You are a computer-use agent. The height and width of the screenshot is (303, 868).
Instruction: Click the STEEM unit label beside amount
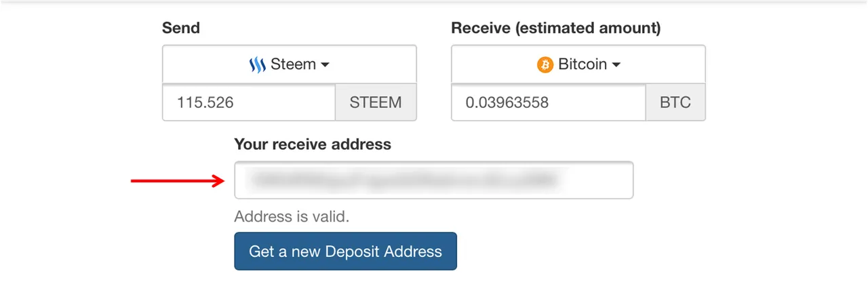376,103
